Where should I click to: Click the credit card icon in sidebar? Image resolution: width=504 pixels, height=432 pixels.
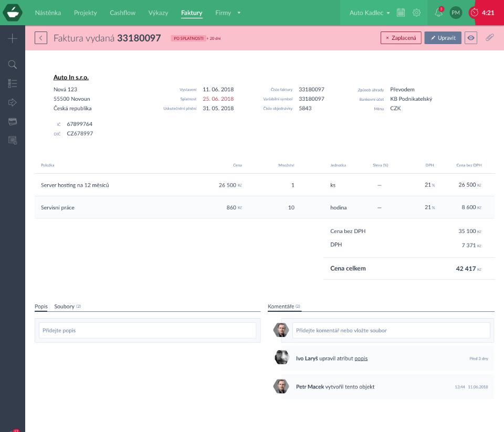[x=13, y=121]
